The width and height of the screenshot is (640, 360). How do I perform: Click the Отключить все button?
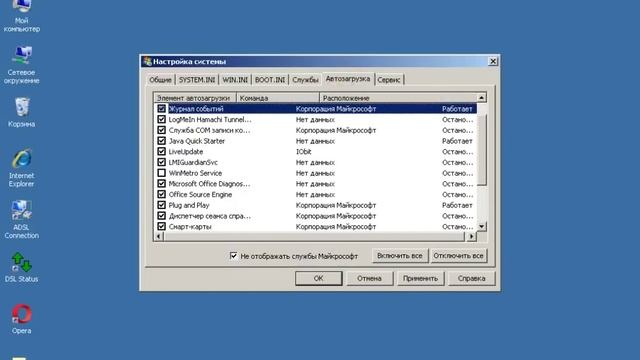click(x=458, y=256)
